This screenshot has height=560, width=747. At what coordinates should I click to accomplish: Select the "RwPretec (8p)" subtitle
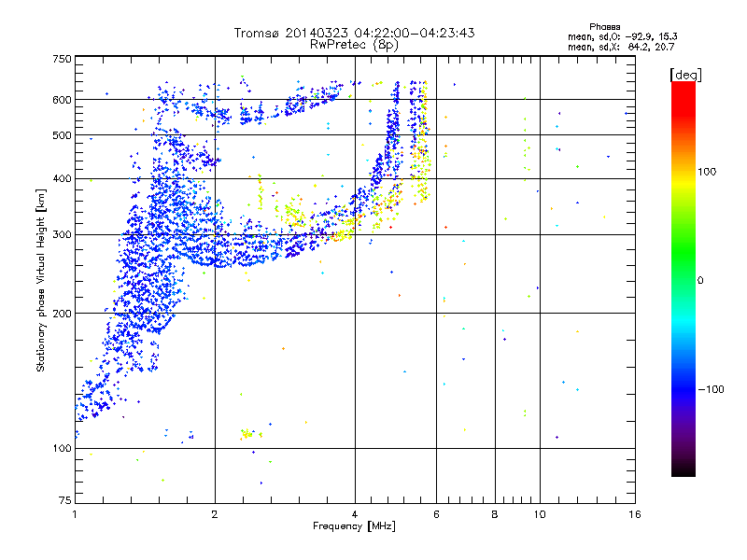[354, 45]
